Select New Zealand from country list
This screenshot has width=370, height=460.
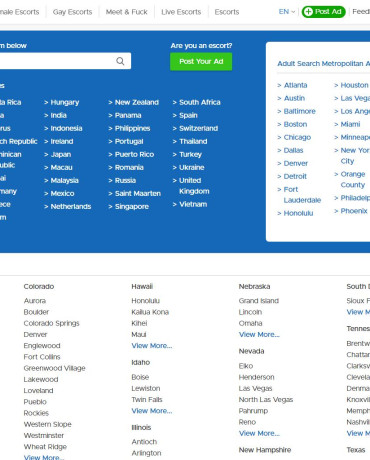coord(137,102)
